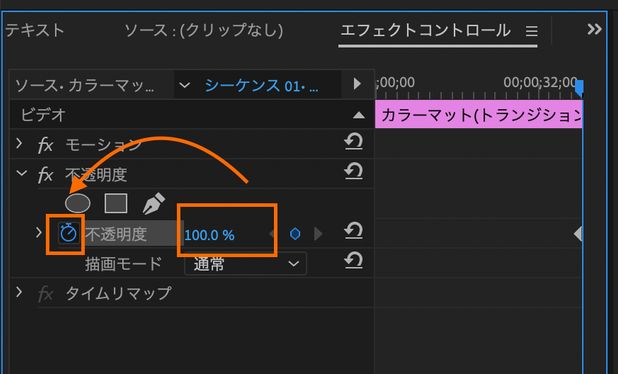Reset the モーション effect
The height and width of the screenshot is (374, 618).
point(354,142)
